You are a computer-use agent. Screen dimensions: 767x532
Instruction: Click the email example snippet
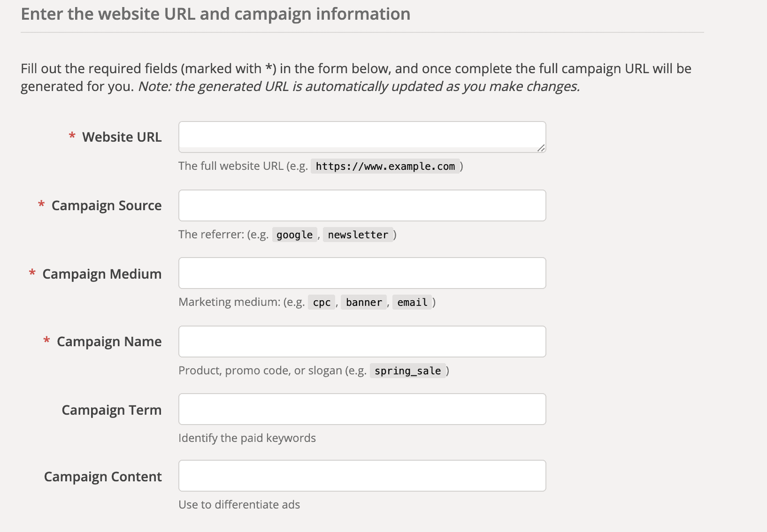tap(412, 302)
